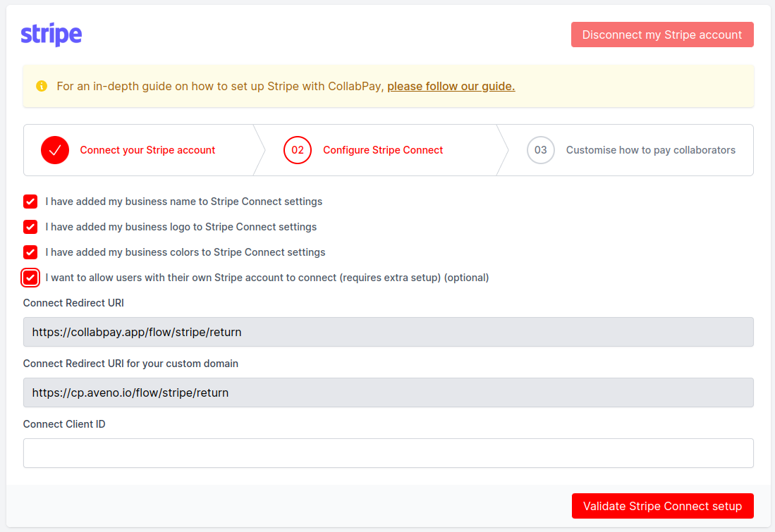Select the Connect Redirect URI field text
This screenshot has width=775, height=532.
click(x=388, y=332)
